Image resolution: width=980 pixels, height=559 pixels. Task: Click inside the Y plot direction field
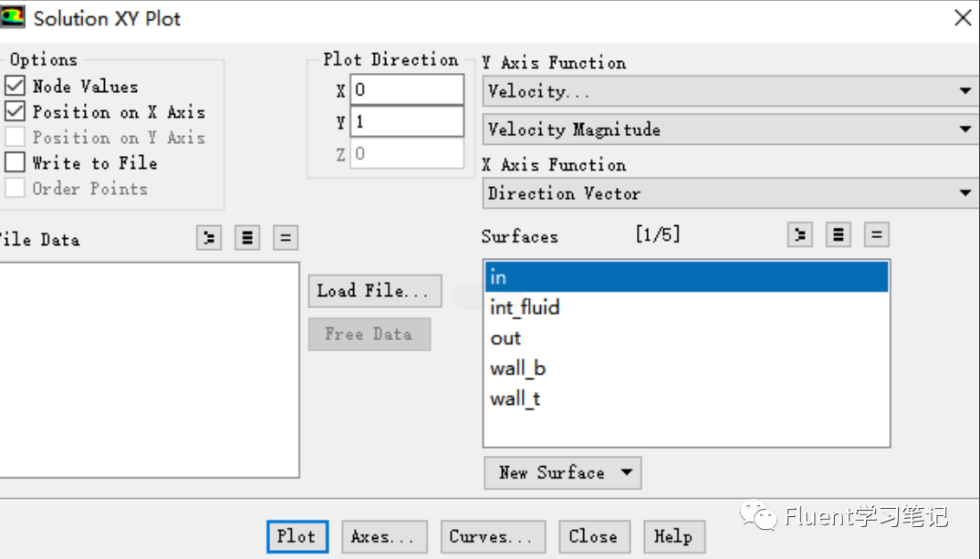(x=406, y=121)
